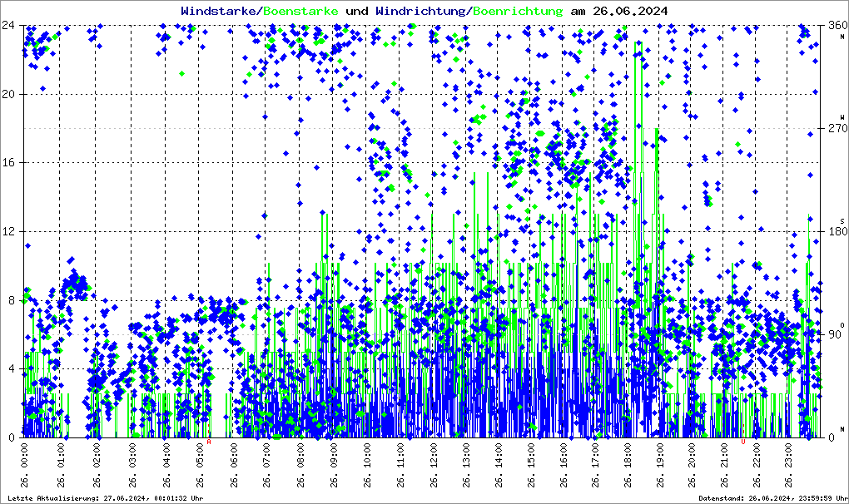Select the '20' wind speed axis label
Screen dimensions: 849x504
point(8,94)
